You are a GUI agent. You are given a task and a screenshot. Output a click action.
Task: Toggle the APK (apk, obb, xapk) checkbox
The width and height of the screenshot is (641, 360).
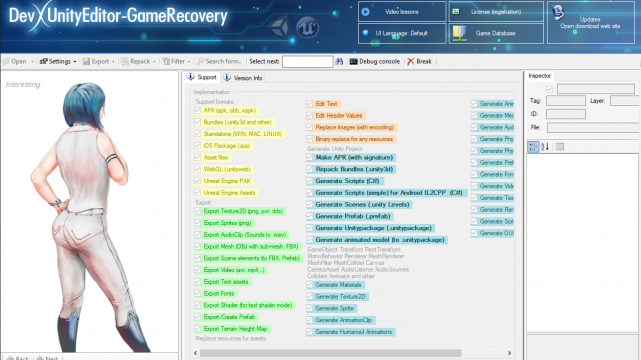click(x=198, y=110)
